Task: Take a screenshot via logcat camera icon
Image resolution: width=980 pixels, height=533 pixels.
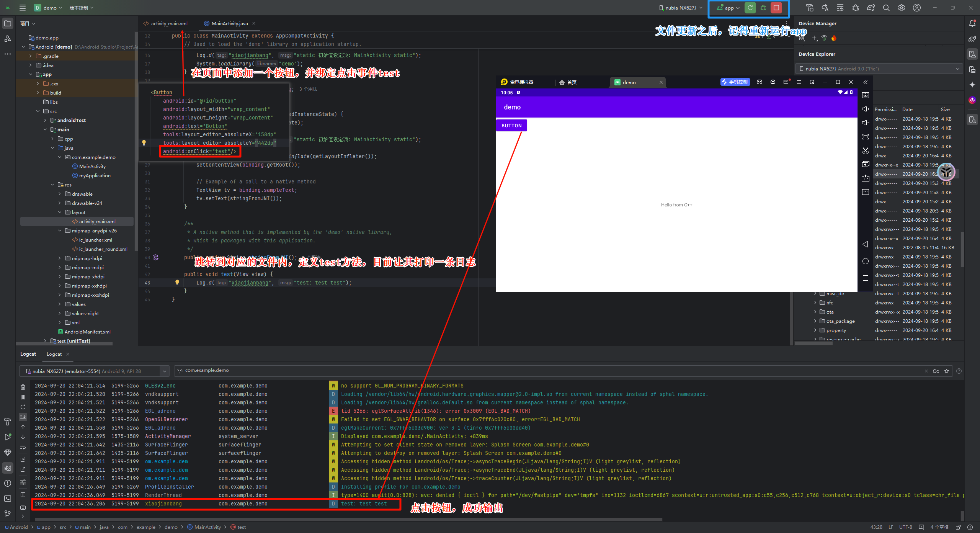Action: click(23, 507)
